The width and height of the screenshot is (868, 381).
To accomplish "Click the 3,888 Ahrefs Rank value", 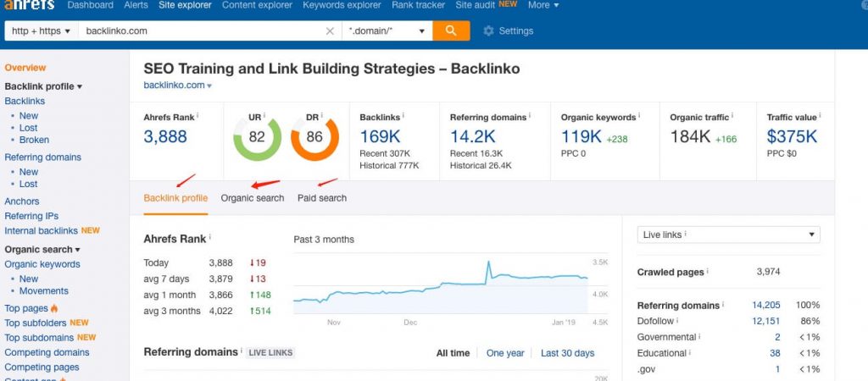I will [x=165, y=136].
